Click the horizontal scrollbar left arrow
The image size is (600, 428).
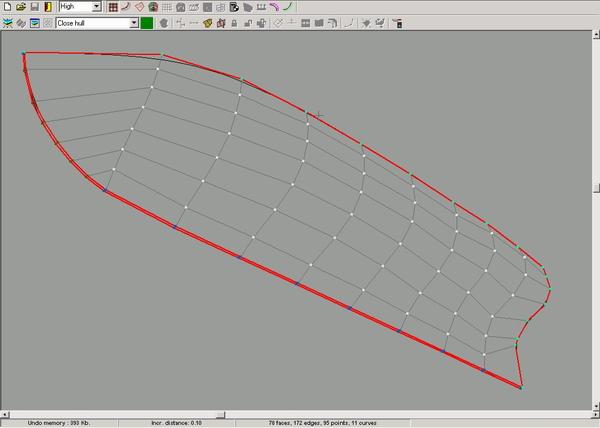(4, 413)
